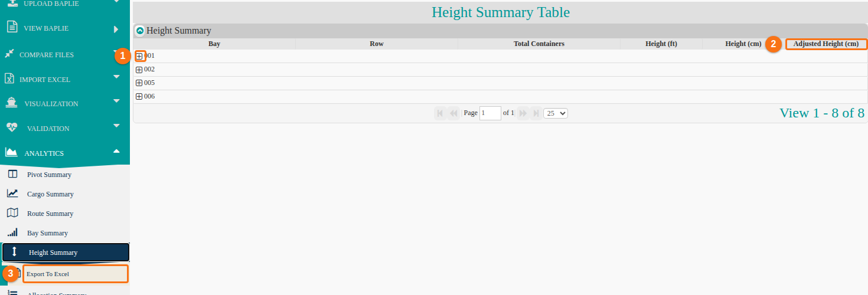Expand bay 006 row

(x=139, y=97)
